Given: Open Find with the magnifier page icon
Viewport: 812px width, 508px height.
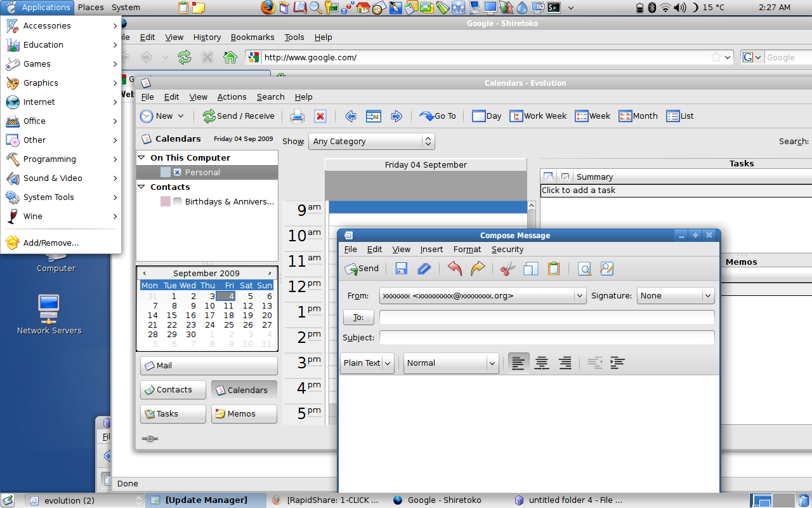Looking at the screenshot, I should pos(584,269).
